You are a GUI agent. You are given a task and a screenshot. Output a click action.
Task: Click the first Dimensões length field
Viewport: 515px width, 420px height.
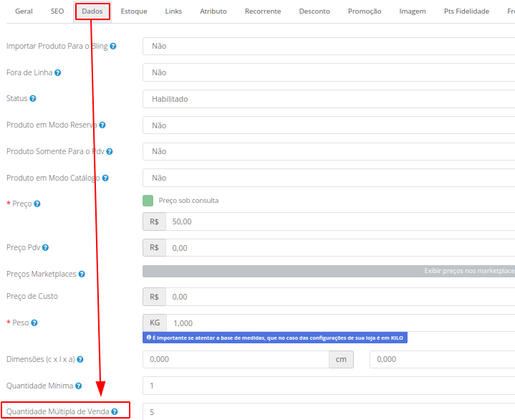236,359
